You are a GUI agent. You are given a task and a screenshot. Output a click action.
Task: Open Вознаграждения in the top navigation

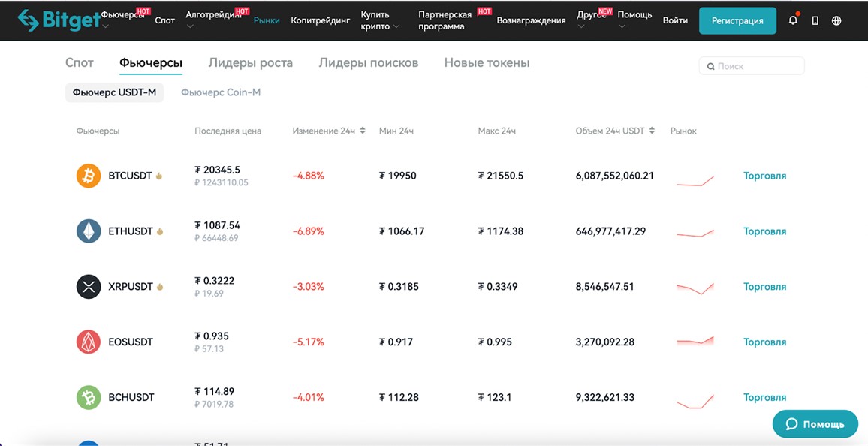[x=532, y=20]
